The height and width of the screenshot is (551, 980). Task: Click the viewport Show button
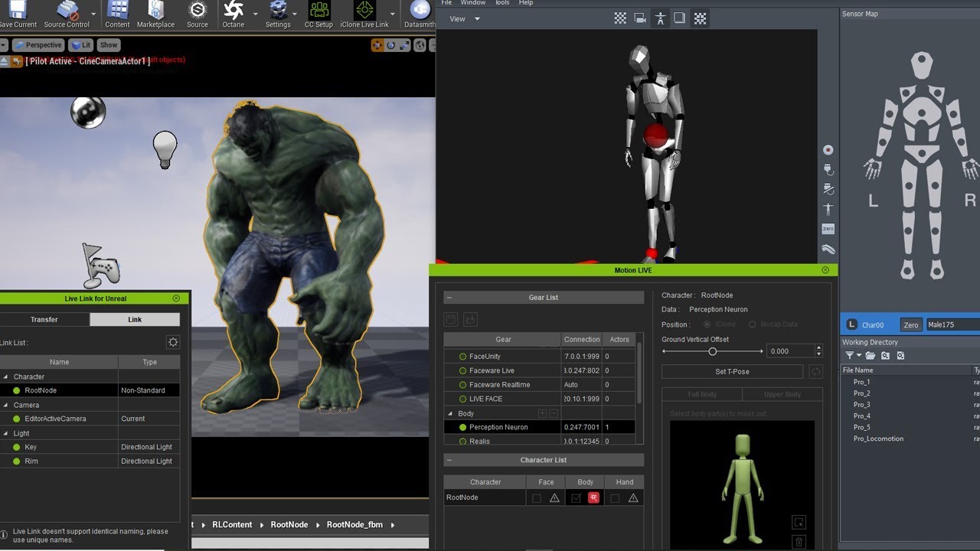click(x=109, y=45)
